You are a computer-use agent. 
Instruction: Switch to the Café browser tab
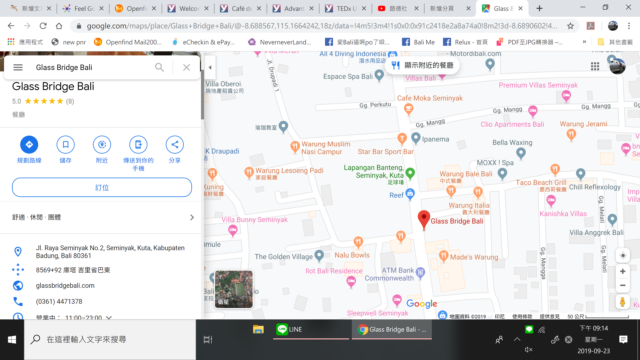click(x=241, y=8)
